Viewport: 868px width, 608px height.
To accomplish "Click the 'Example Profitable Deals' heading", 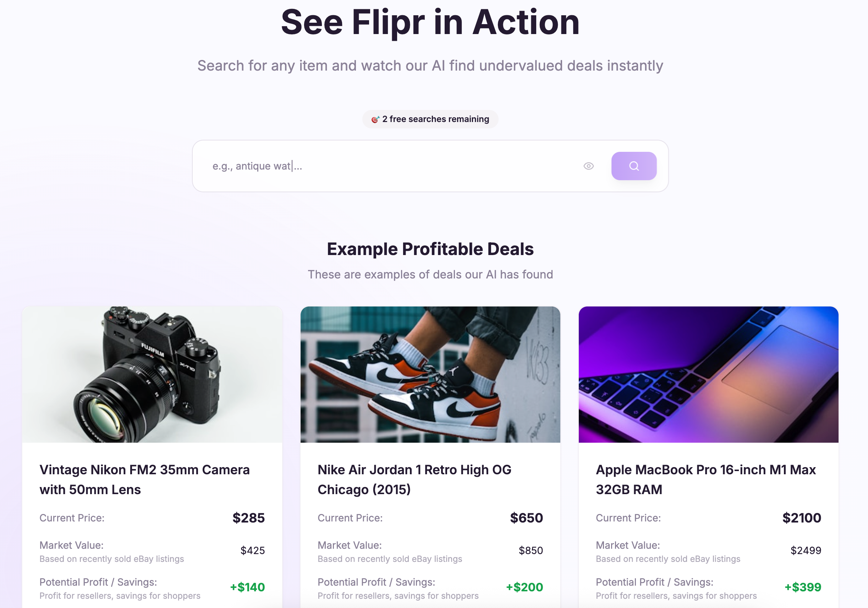I will click(430, 249).
